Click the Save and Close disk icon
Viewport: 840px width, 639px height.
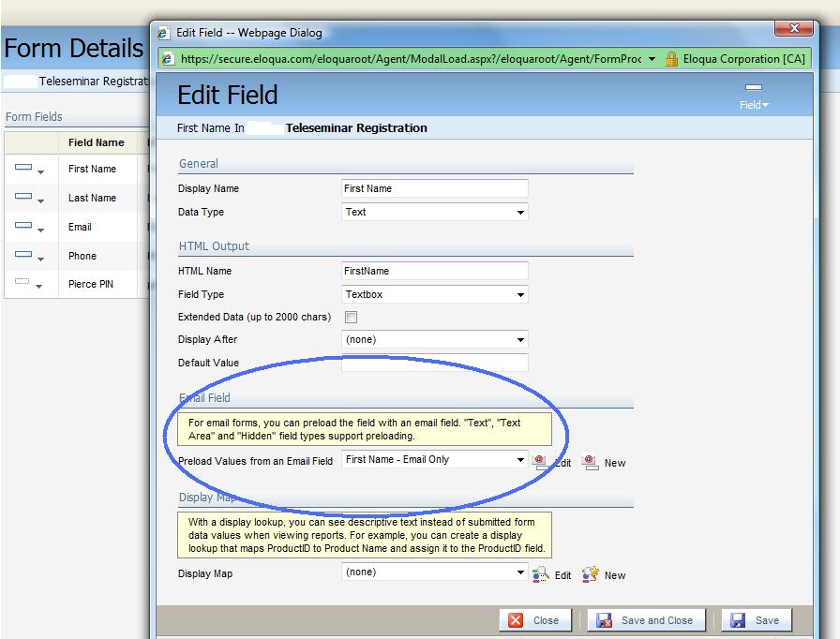tap(604, 619)
